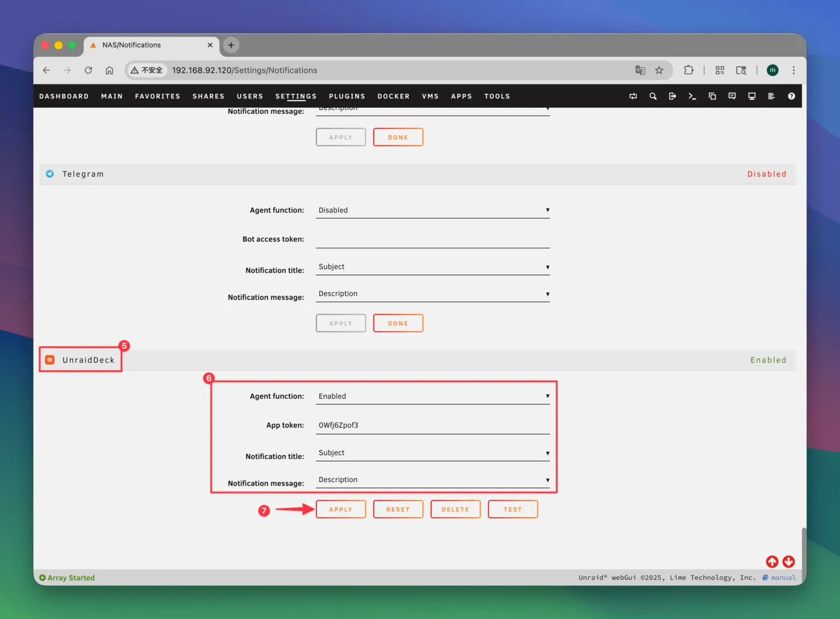Viewport: 840px width, 619px height.
Task: Click the logout icon in Unraid header
Action: [x=673, y=96]
